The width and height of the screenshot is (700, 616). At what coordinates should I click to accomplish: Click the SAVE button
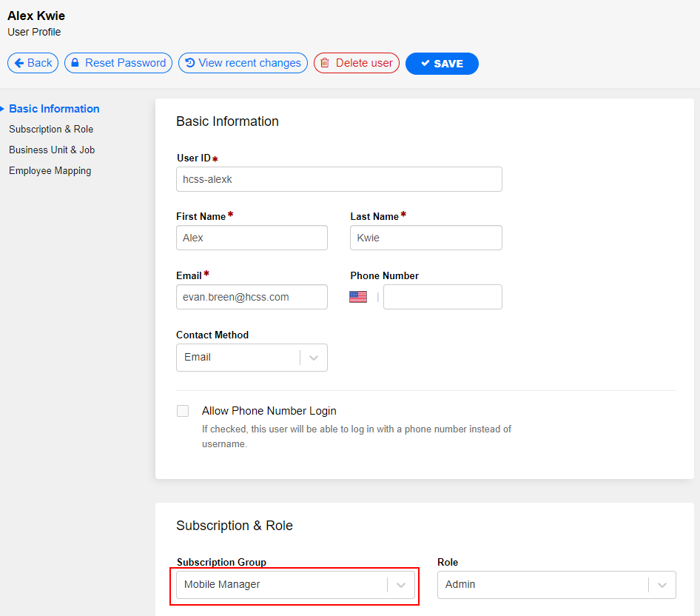tap(442, 64)
